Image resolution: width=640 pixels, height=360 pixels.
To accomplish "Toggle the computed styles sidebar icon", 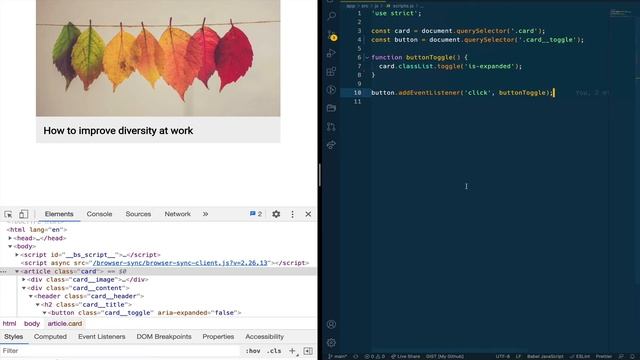I will coord(308,351).
